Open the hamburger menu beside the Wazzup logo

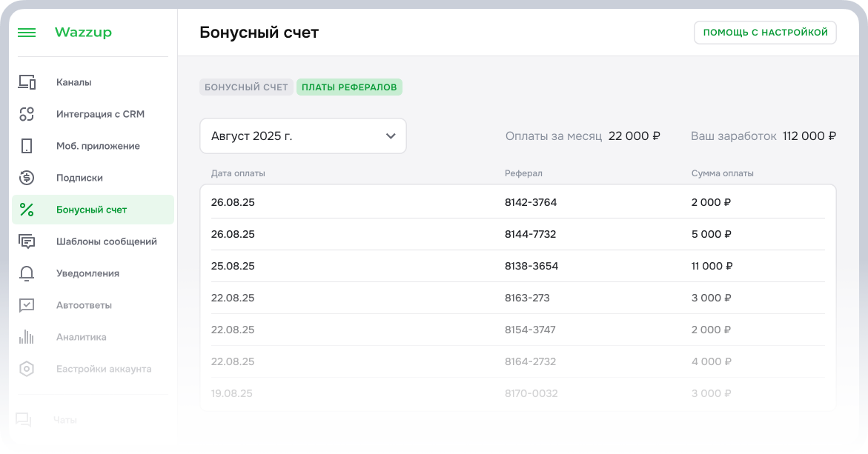point(27,33)
